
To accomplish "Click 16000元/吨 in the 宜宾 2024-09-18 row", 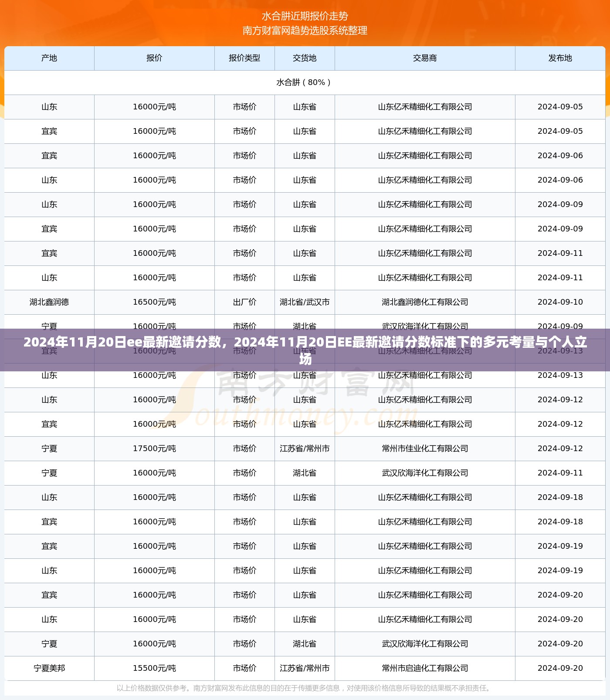I will pyautogui.click(x=154, y=522).
